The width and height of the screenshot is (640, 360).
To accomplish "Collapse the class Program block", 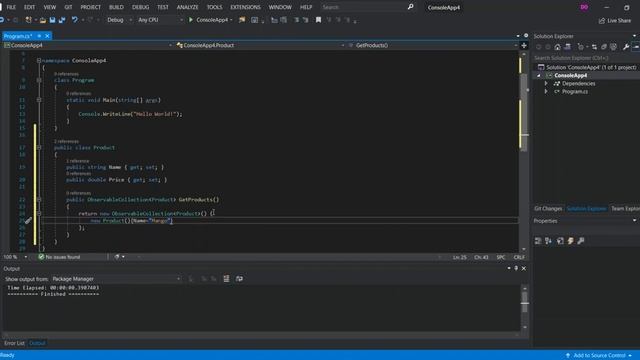I will pos(39,80).
